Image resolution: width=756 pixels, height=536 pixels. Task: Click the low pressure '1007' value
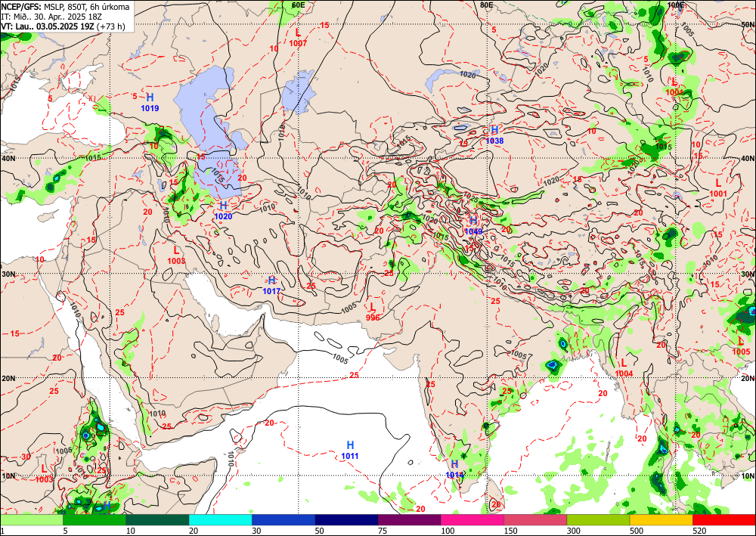[x=299, y=43]
